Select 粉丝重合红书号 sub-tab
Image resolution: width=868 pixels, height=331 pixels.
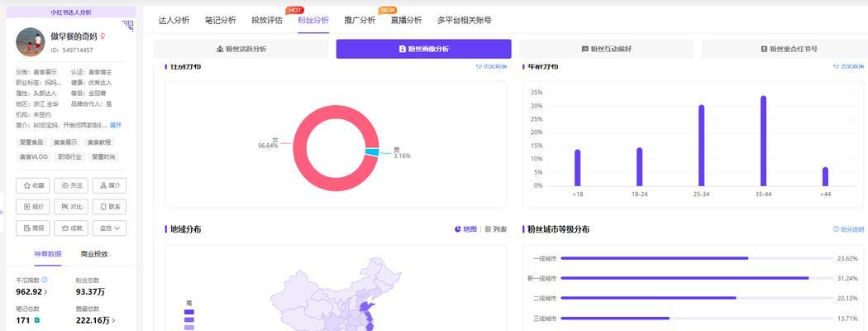pyautogui.click(x=789, y=49)
